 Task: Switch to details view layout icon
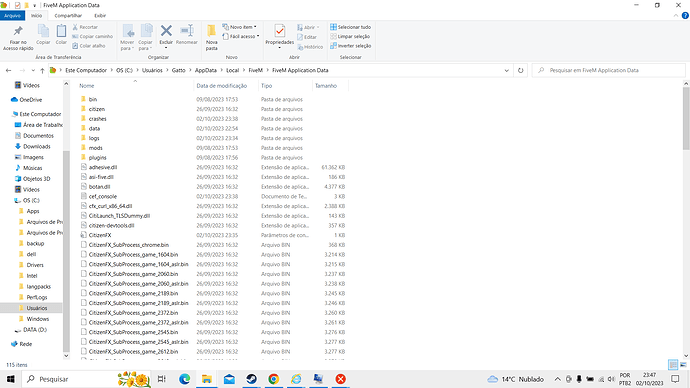(673, 365)
